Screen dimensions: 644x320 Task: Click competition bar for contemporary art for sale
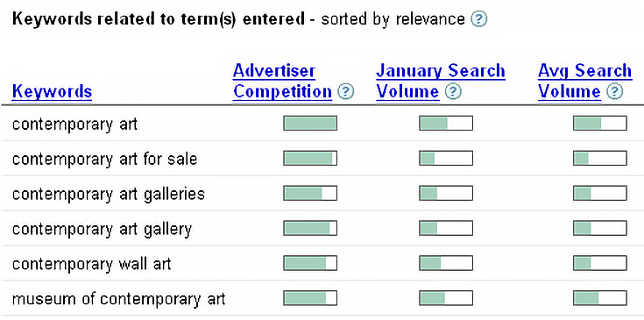(x=310, y=158)
